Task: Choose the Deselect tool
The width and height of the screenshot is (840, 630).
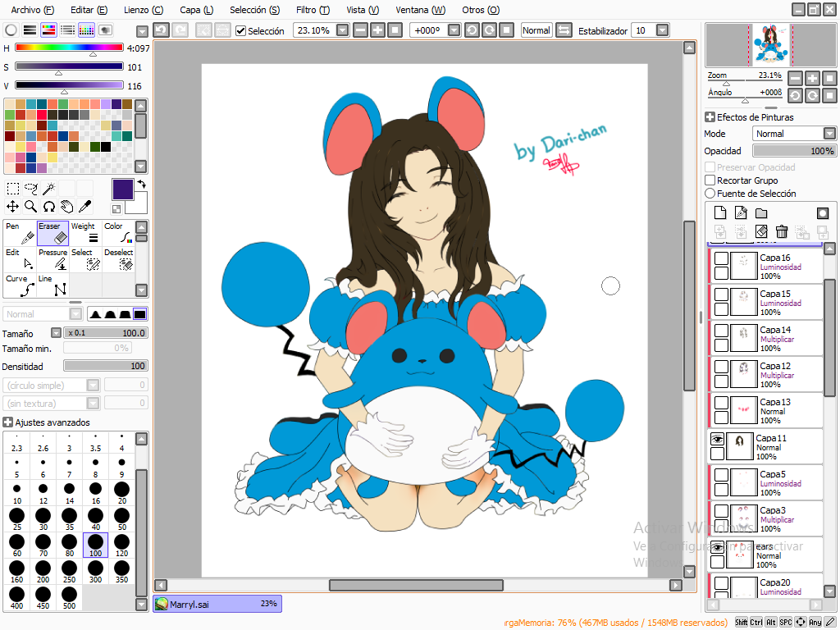Action: tap(118, 259)
